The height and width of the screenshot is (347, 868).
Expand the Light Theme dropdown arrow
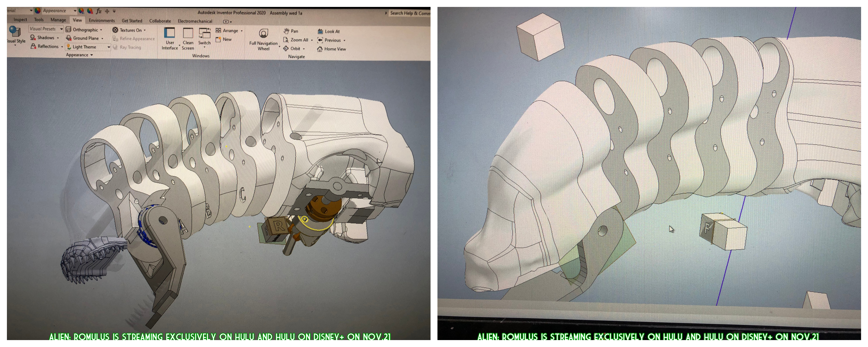(x=108, y=47)
